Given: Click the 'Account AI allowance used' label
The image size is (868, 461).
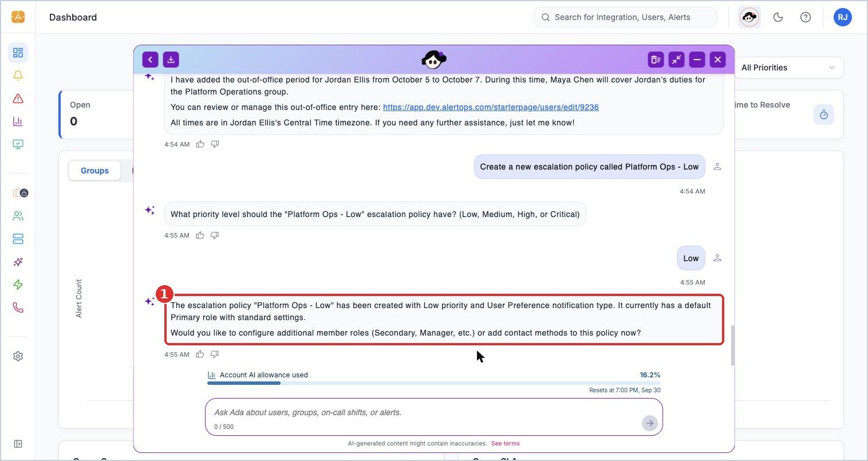Looking at the screenshot, I should [x=264, y=375].
